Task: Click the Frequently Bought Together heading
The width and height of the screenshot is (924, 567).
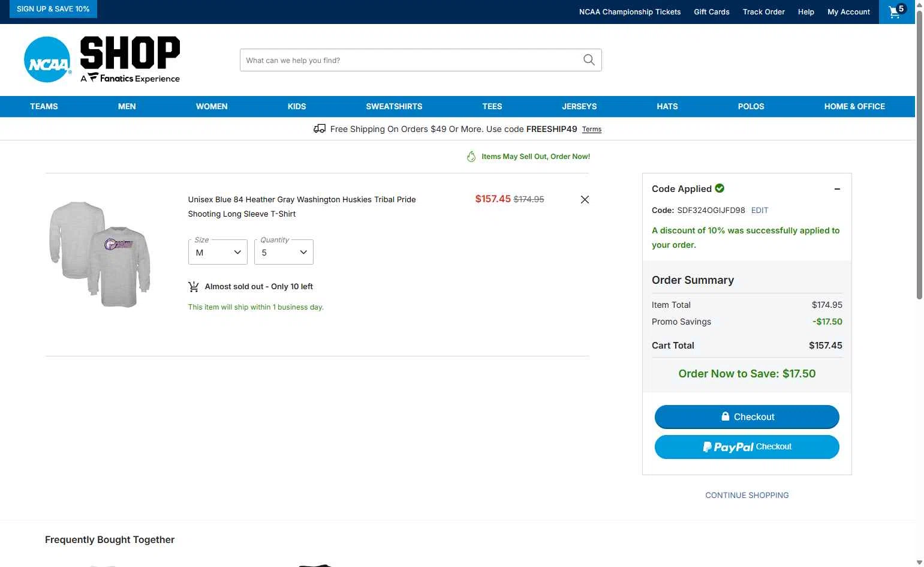Action: tap(110, 539)
